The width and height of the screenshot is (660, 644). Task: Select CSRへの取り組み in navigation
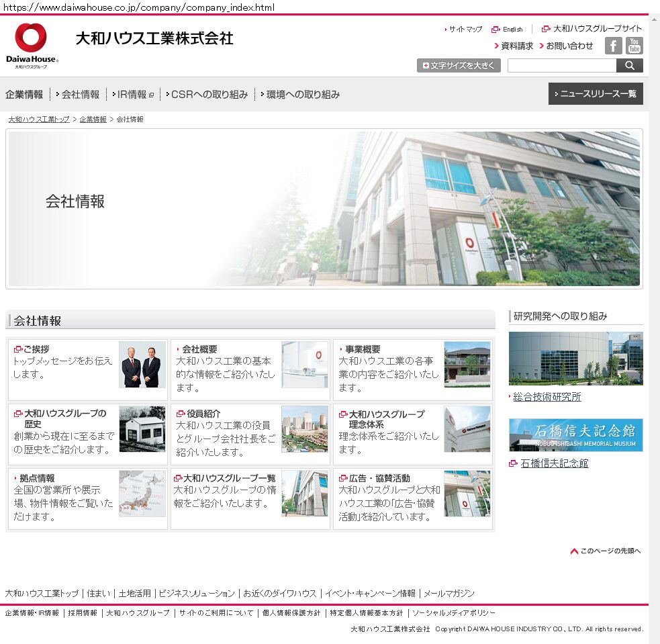coord(209,95)
